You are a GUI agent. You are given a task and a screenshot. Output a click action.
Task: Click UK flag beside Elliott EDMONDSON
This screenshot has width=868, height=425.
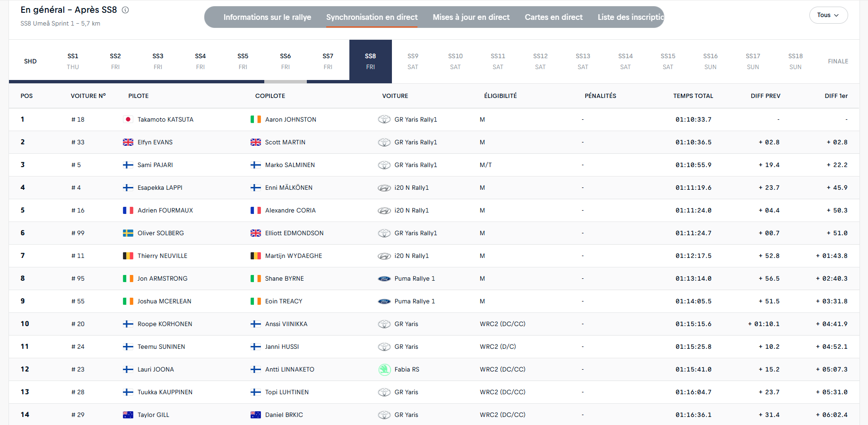[x=256, y=233]
